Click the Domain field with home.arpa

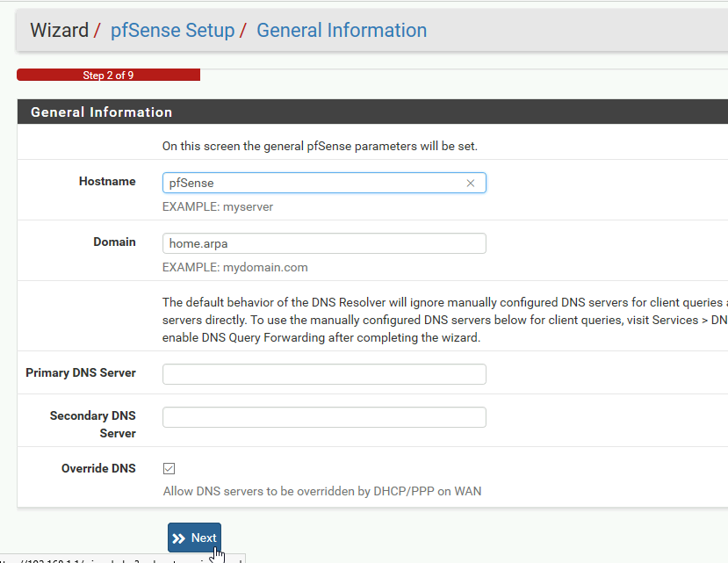[x=324, y=243]
